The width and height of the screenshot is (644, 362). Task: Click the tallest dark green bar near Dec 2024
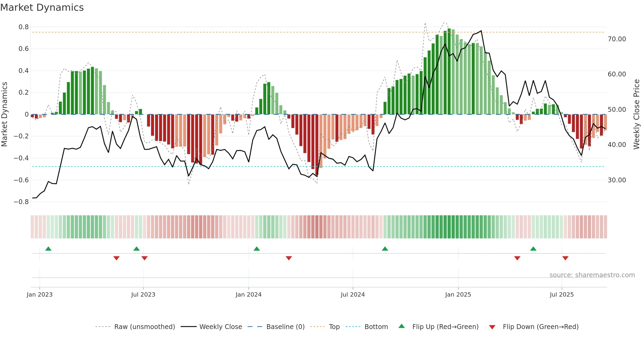[x=449, y=71]
